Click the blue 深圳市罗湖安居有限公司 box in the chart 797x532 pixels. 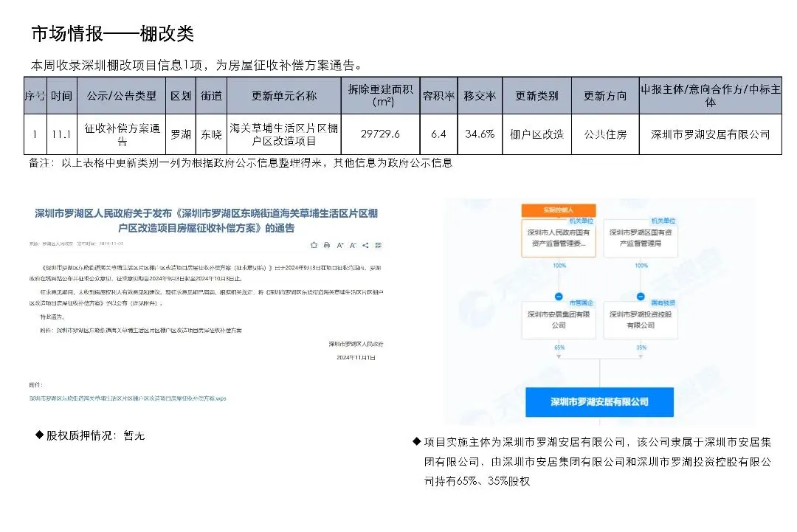[x=600, y=402]
